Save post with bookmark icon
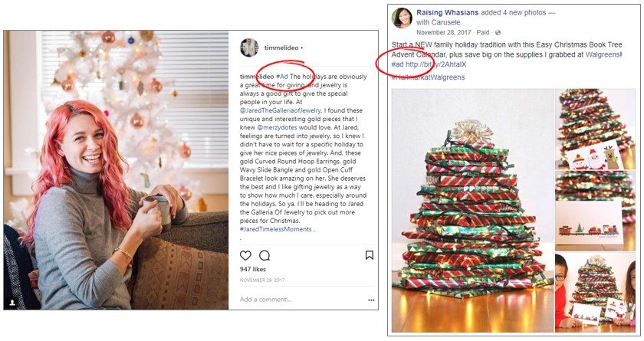644x341 pixels. point(370,255)
